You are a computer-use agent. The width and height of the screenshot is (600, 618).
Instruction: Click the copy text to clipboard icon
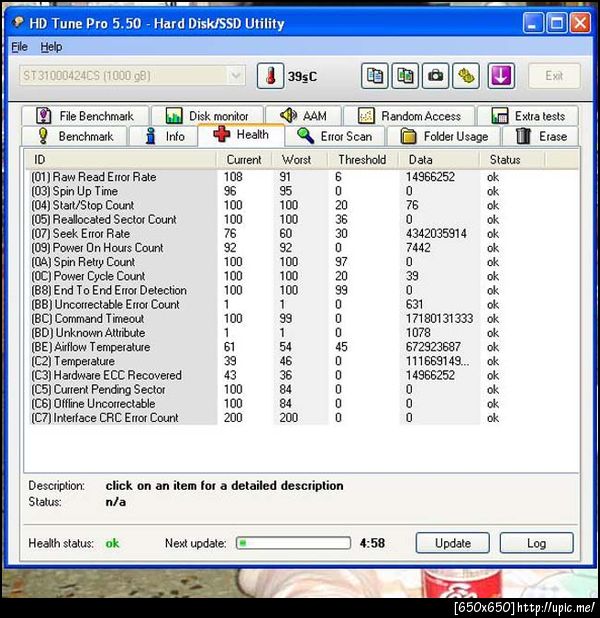coord(375,76)
